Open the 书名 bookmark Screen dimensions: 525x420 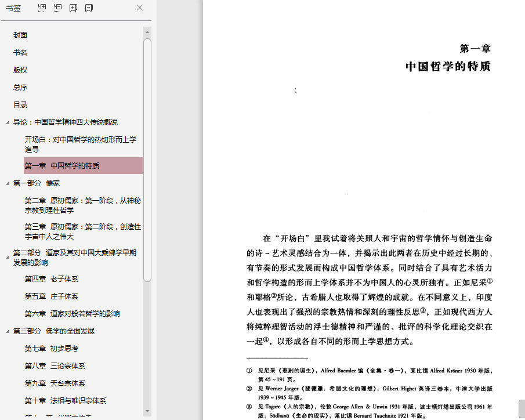click(x=20, y=53)
